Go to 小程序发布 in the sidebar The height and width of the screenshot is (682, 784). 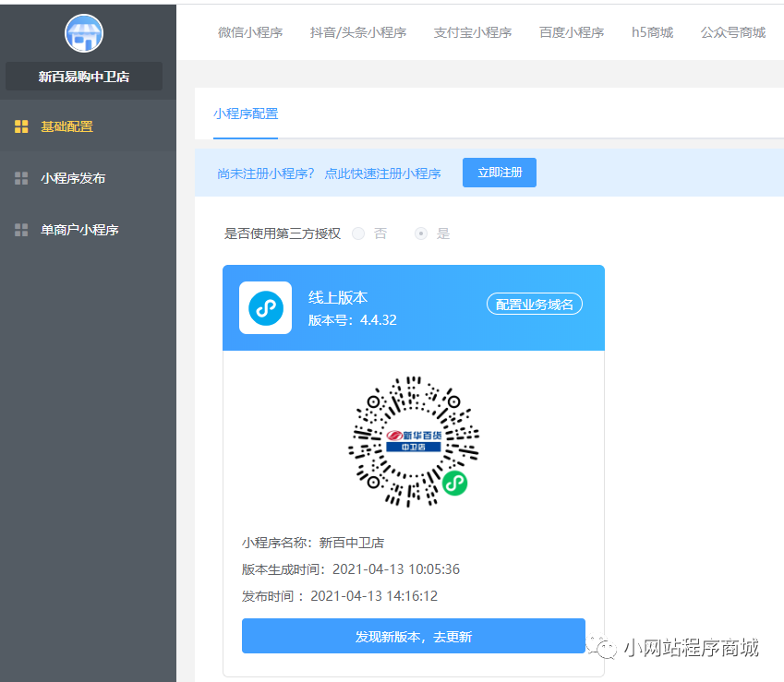(88, 178)
